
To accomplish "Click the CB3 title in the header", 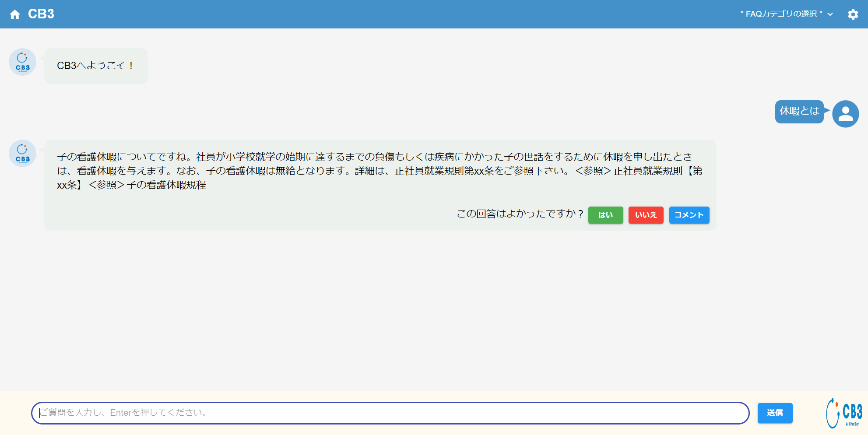I will click(41, 14).
